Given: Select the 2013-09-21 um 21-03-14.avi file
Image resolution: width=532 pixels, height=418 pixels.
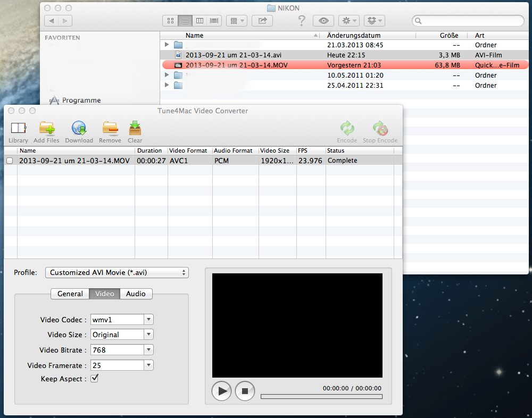Looking at the screenshot, I should [344, 55].
